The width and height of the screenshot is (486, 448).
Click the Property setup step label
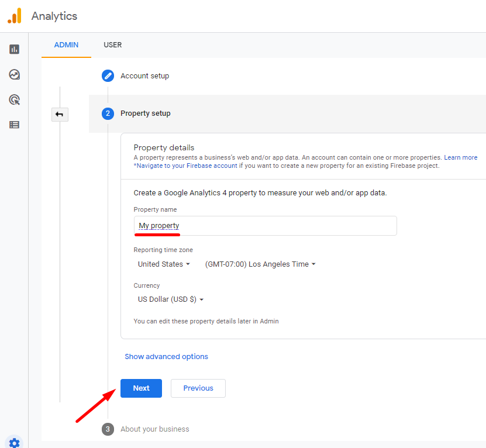pos(146,113)
